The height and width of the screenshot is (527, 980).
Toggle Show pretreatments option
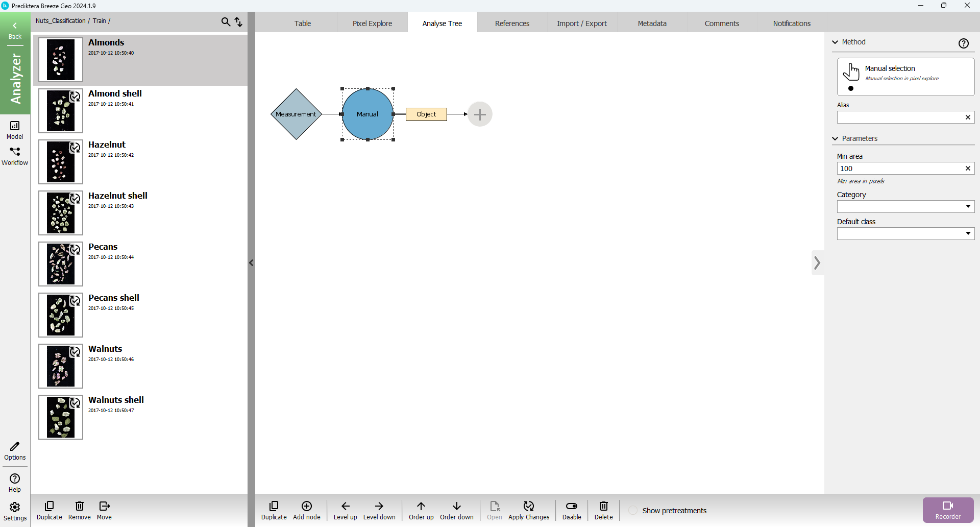(633, 511)
